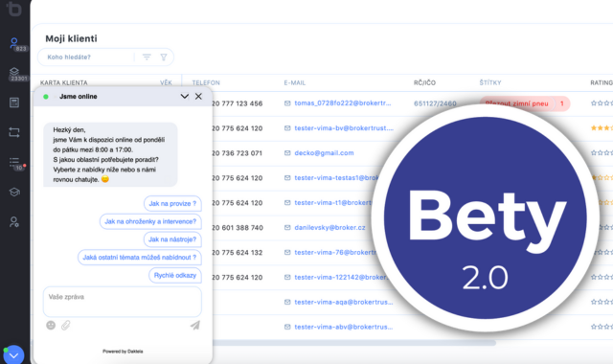
Task: Choose quick reply 'Rychlé odkazy'
Action: [x=175, y=276]
